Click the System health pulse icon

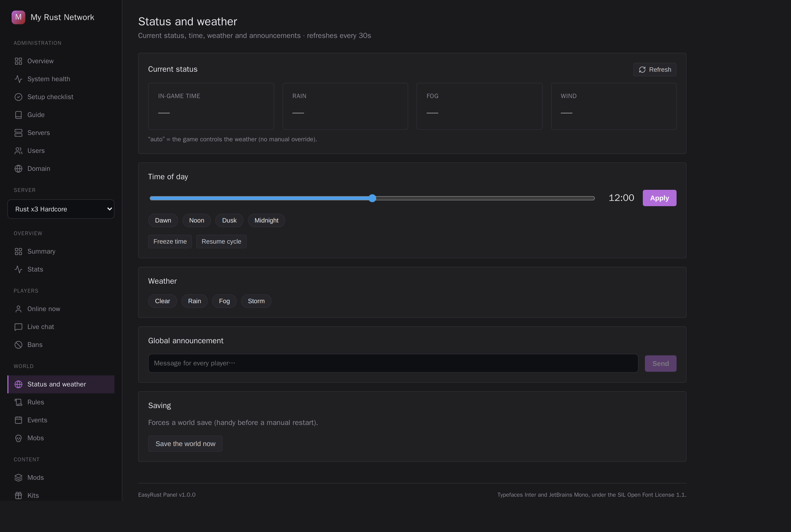point(18,79)
